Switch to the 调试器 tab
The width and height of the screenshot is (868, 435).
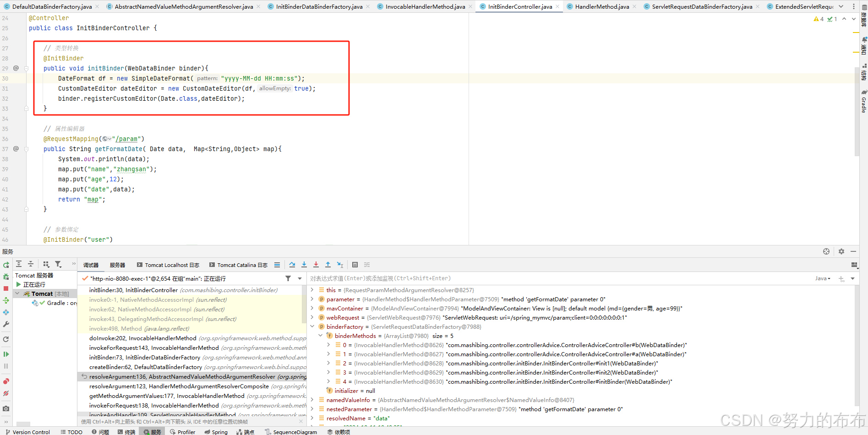(91, 265)
